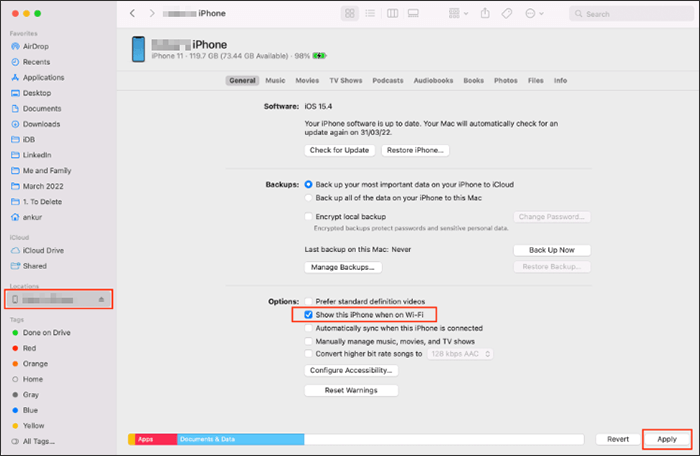Switch Finder to column view
Viewport: 700px width, 456px height.
pyautogui.click(x=392, y=13)
